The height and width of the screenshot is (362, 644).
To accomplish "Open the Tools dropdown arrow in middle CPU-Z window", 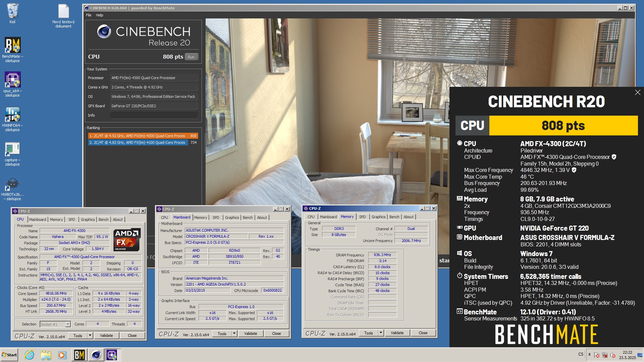I will point(234,334).
